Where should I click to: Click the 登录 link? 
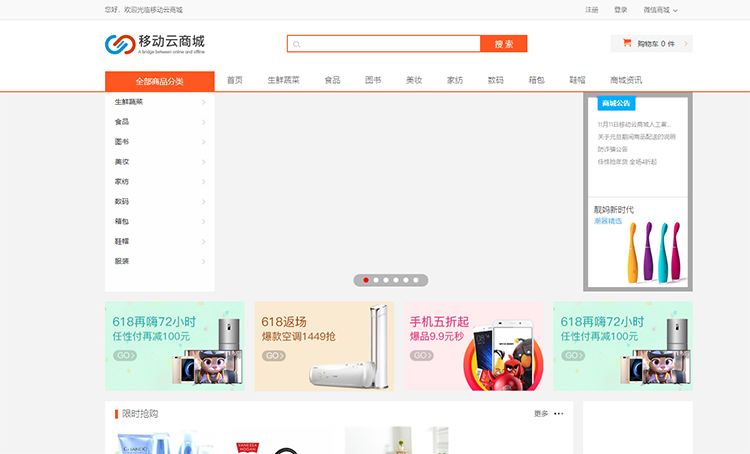point(621,10)
